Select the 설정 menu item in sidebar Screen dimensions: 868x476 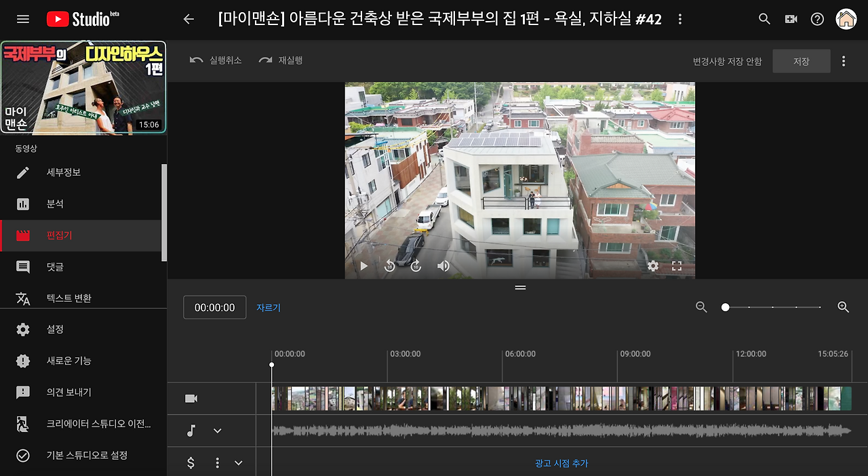(22, 329)
